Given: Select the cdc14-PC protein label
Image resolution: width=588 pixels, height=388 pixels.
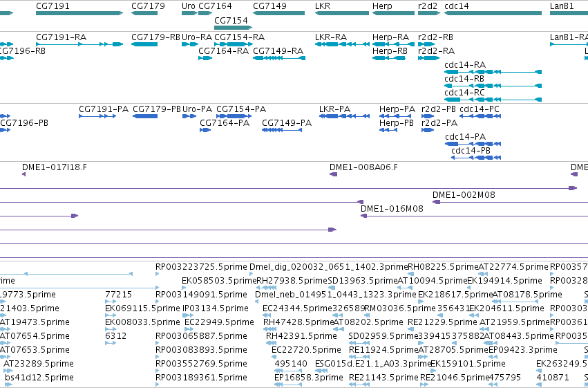Looking at the screenshot, I should coord(480,109).
